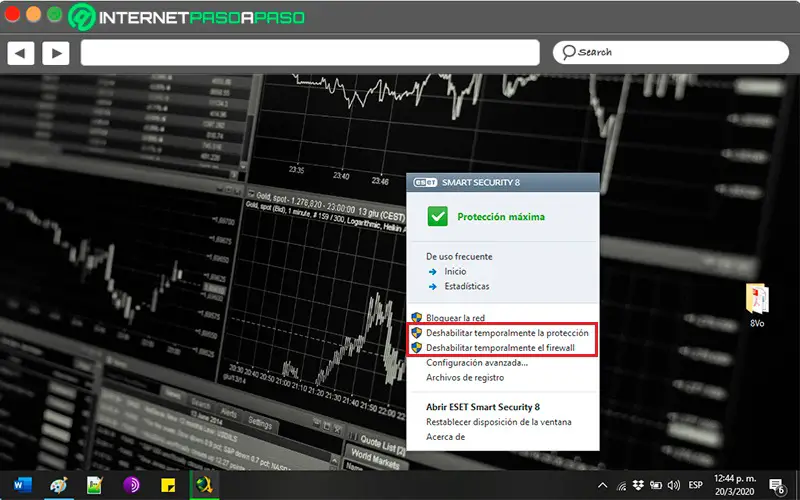The width and height of the screenshot is (800, 500).
Task: Click the blue arrow next to Inicio
Action: click(x=433, y=272)
